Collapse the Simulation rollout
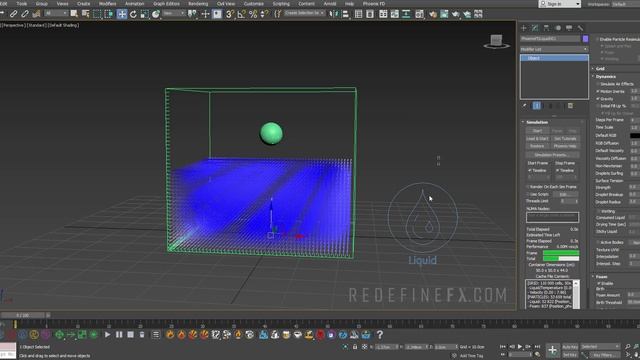 click(537, 122)
